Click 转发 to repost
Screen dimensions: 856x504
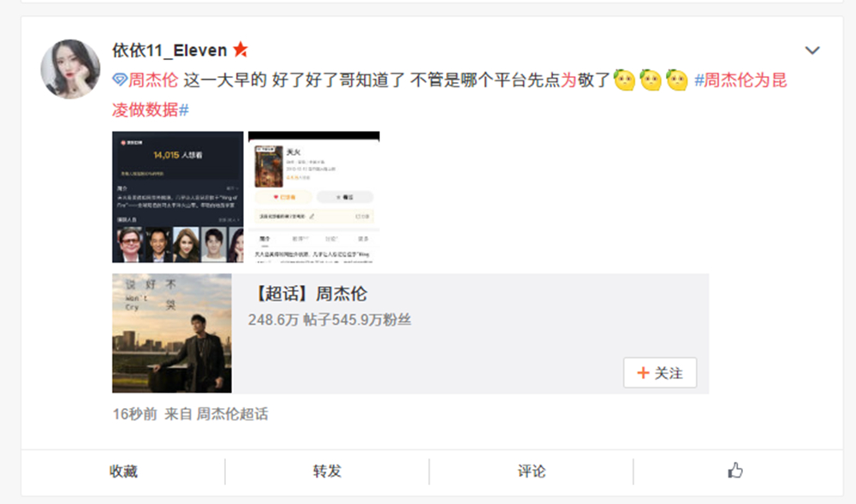327,471
